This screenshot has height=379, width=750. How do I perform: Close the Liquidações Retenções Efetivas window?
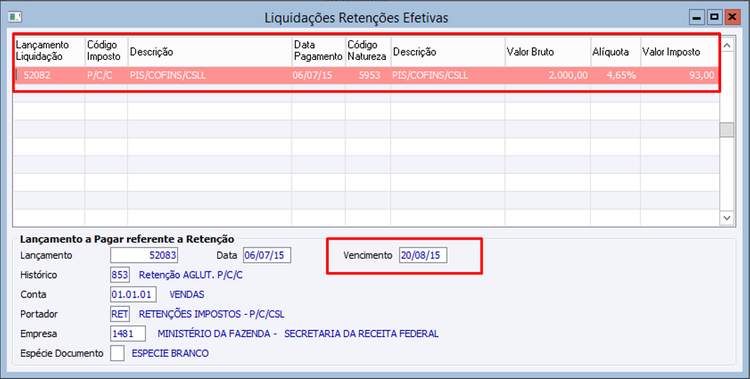[732, 17]
